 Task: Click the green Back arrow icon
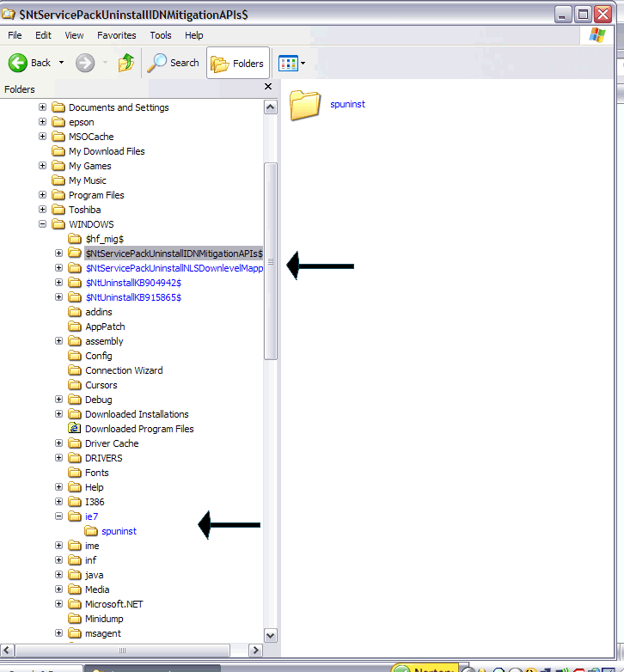17,63
